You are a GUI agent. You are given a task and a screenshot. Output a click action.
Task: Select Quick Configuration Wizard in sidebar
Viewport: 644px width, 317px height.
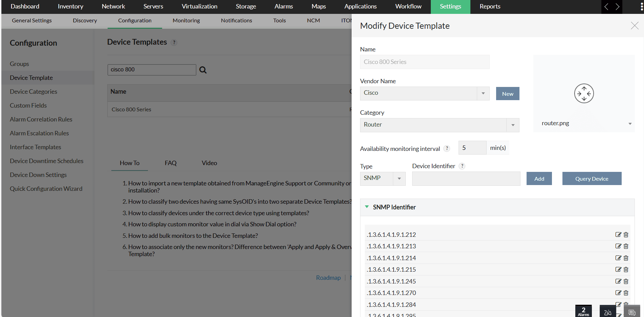click(x=46, y=189)
